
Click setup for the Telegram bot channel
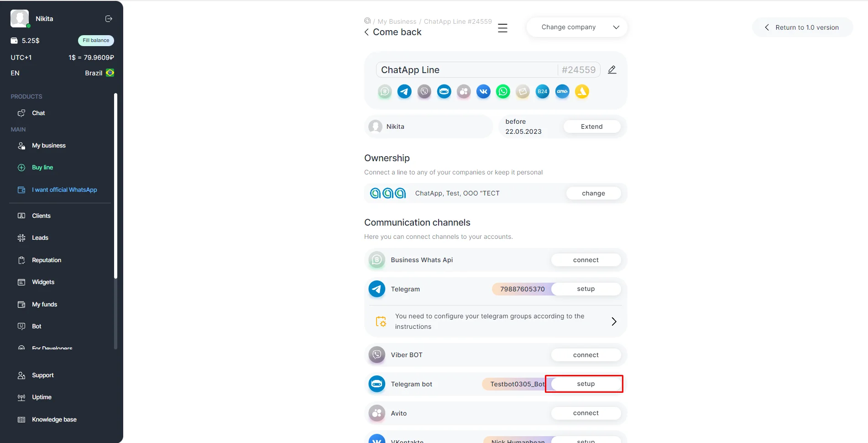586,384
